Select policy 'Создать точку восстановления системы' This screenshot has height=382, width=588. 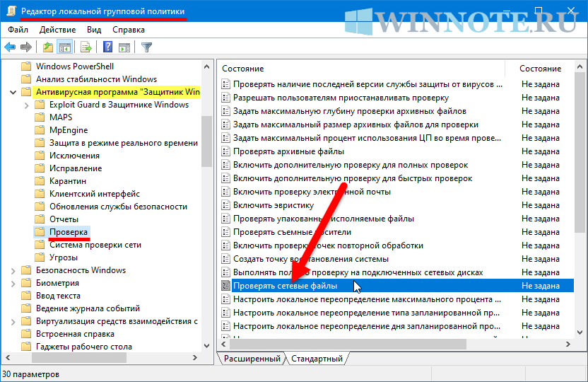pos(310,259)
